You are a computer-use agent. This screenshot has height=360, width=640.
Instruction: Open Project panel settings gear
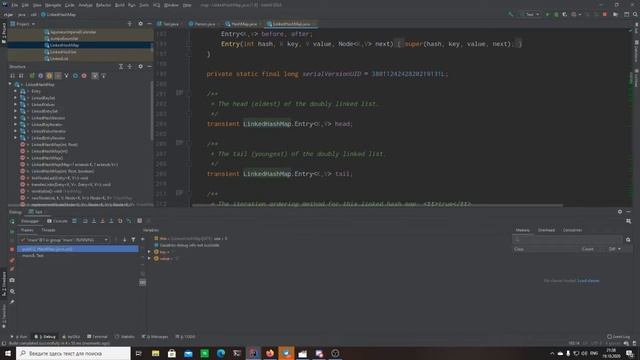[140, 24]
